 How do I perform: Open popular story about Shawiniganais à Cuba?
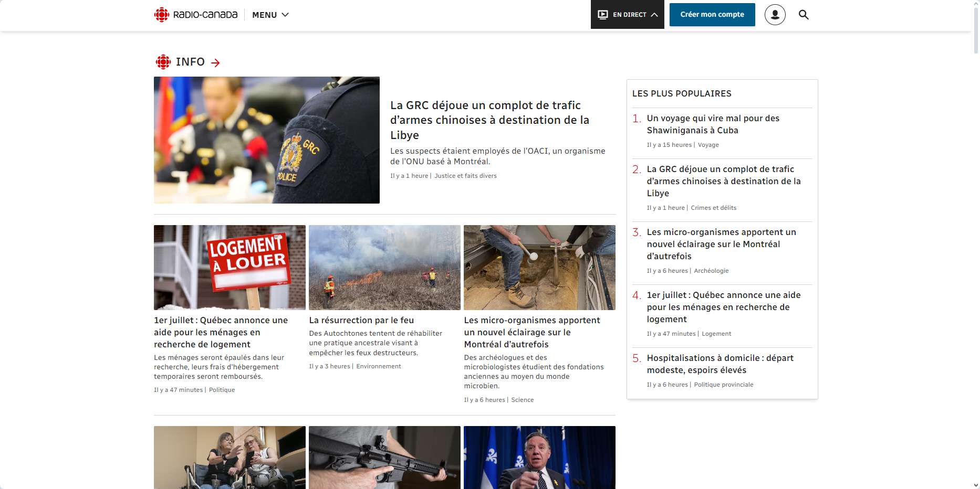(x=713, y=124)
